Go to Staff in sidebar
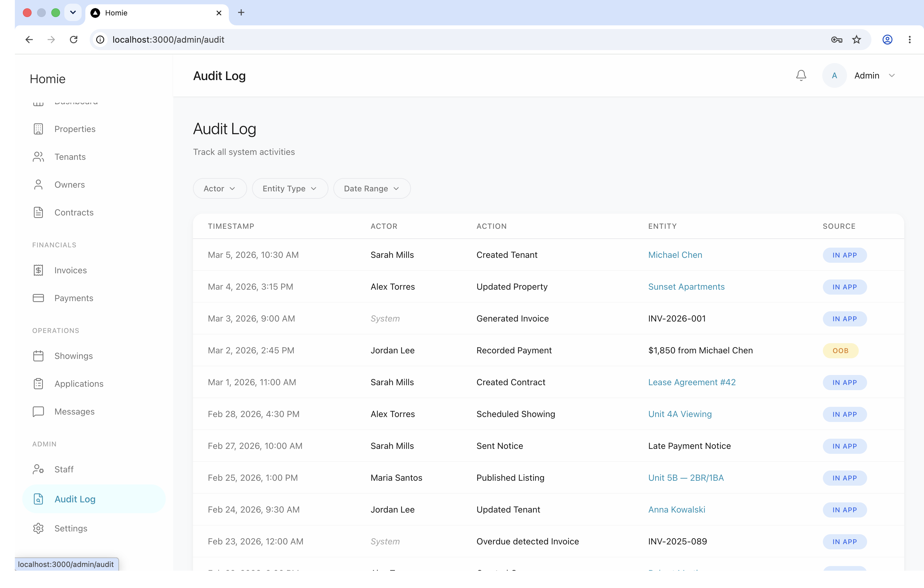This screenshot has width=924, height=588. (94, 470)
